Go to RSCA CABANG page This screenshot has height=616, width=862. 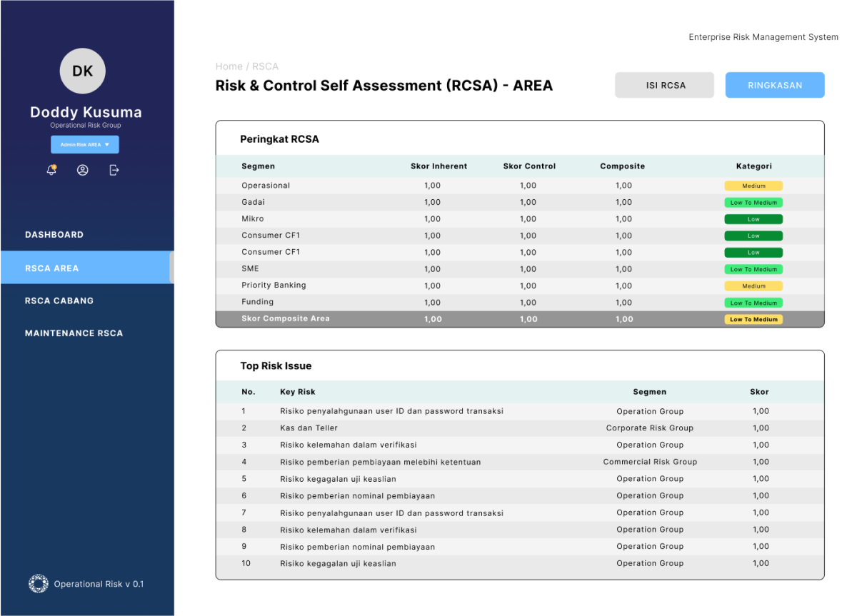point(59,301)
